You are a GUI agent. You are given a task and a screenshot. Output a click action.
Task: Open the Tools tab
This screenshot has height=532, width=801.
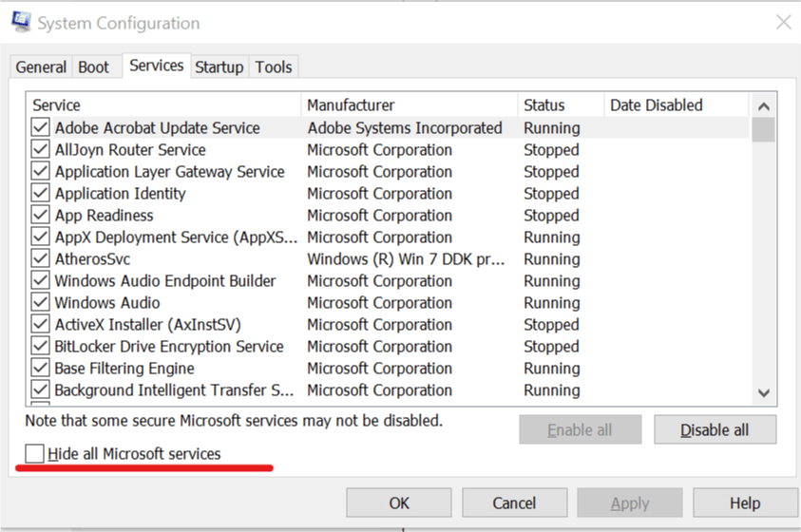point(274,66)
